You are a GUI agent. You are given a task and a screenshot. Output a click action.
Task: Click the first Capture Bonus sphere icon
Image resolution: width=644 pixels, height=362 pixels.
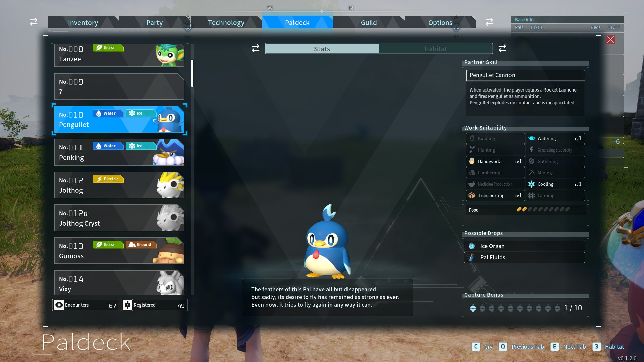(x=473, y=308)
